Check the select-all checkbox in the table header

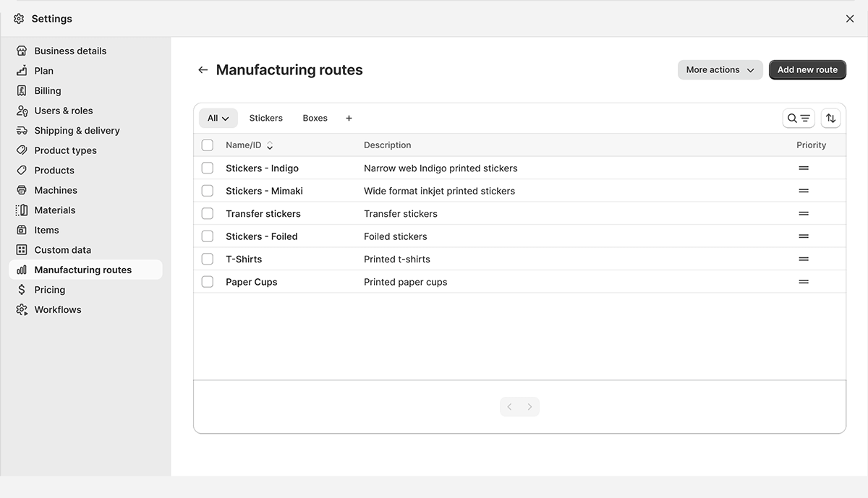tap(208, 145)
